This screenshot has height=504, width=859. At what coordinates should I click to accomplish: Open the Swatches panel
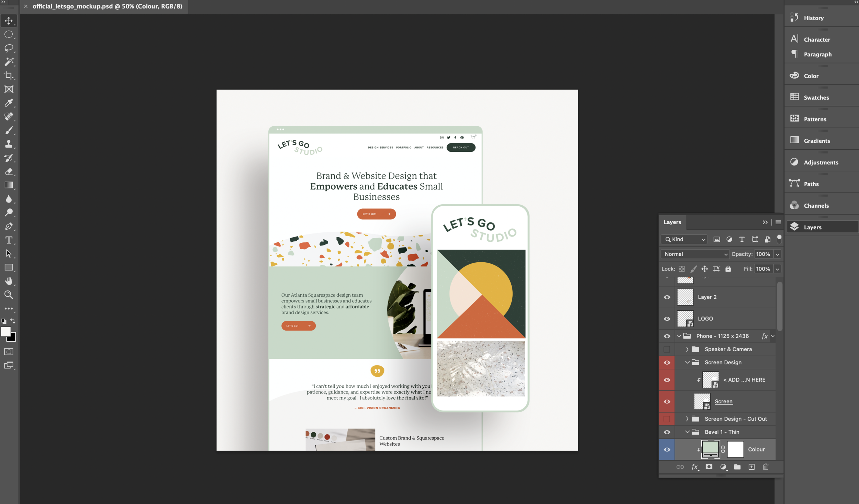click(816, 98)
